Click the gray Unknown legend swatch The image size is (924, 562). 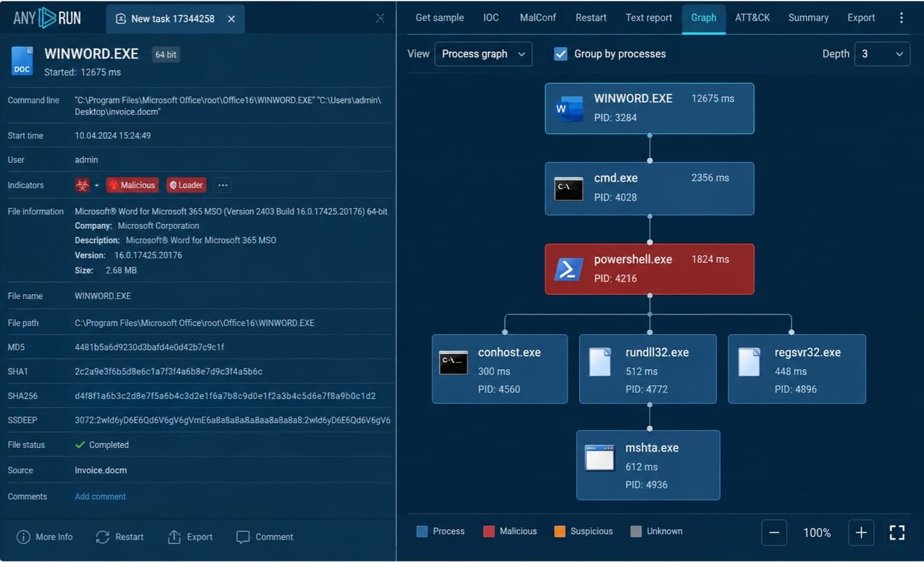click(x=636, y=532)
